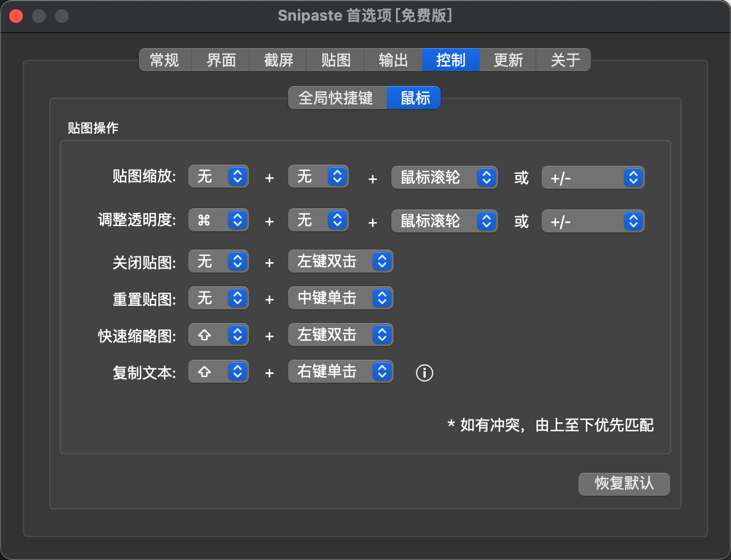Open the 输出 tab
Screen dimensions: 731x560
(x=393, y=60)
